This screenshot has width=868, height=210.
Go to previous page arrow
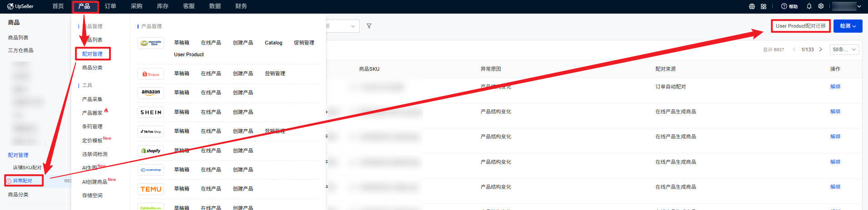point(794,49)
